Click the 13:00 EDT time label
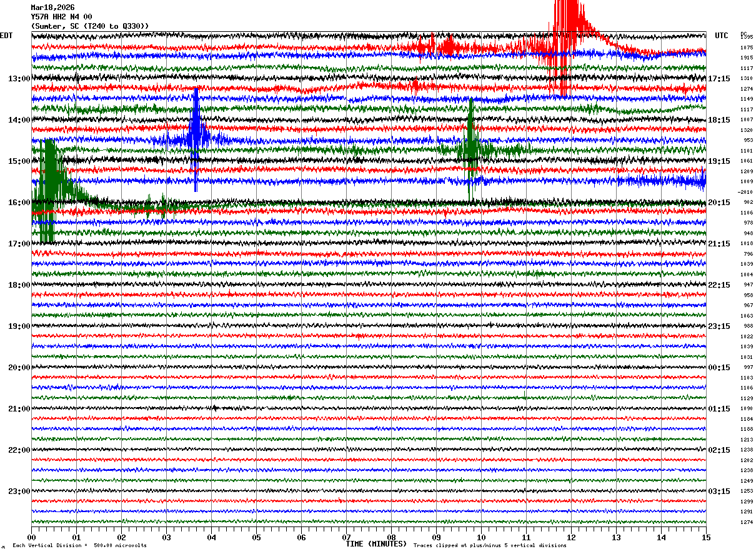This screenshot has height=554, width=756. coord(19,79)
